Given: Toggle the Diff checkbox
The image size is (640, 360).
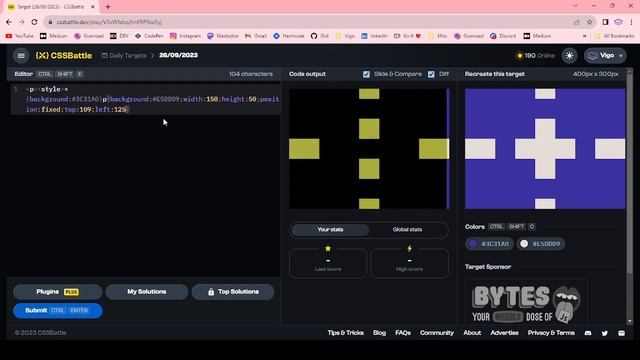Looking at the screenshot, I should click(431, 74).
